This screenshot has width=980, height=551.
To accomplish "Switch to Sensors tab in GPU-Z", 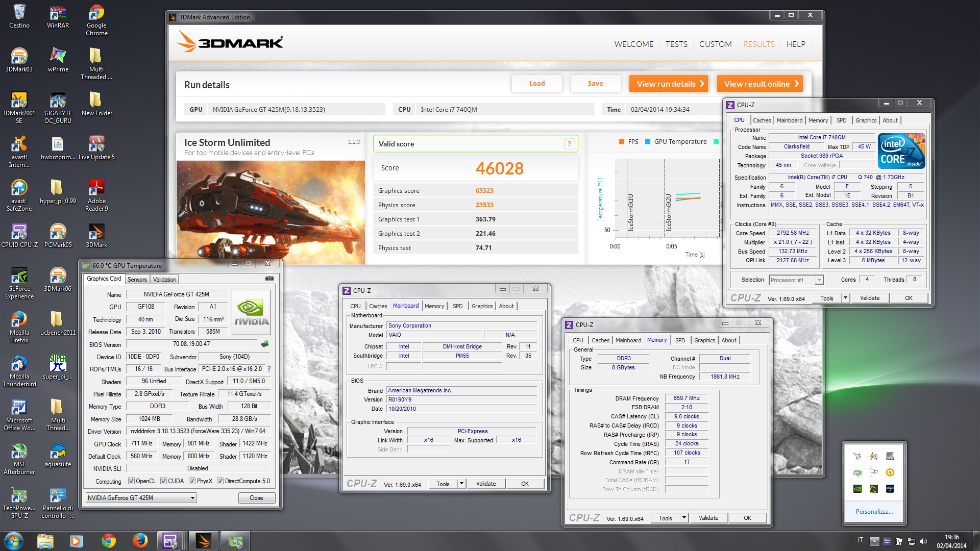I will pos(137,280).
